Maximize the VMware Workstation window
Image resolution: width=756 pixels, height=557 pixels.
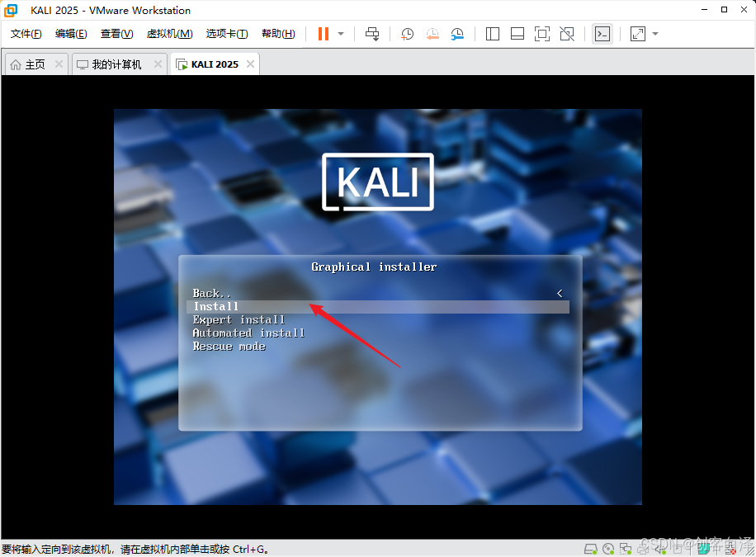click(x=724, y=10)
